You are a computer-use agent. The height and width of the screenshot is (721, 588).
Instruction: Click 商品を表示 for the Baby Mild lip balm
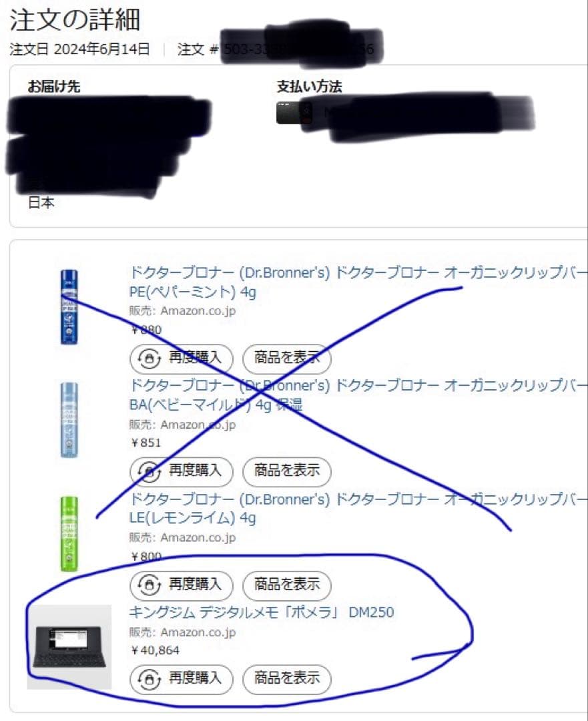[x=286, y=472]
